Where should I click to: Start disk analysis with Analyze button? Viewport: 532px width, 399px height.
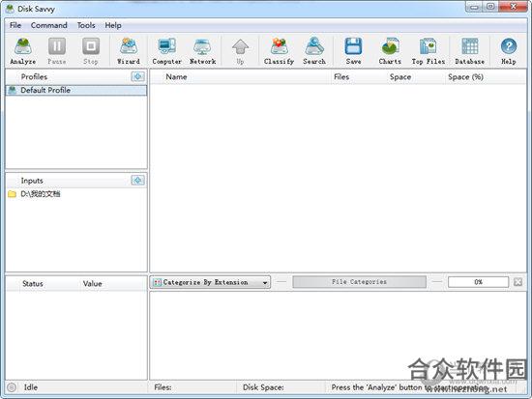23,51
